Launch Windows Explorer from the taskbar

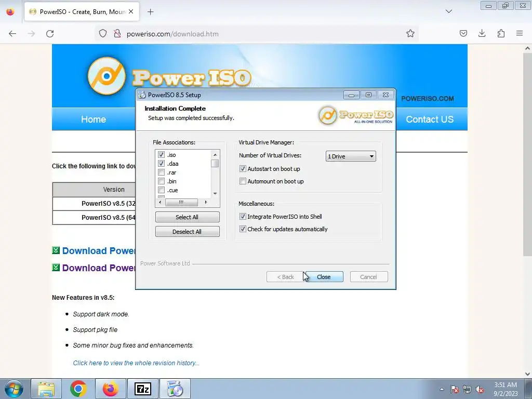pos(46,389)
